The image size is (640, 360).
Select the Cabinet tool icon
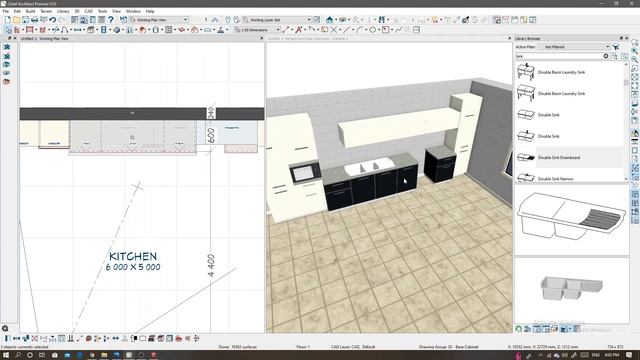pyautogui.click(x=91, y=30)
